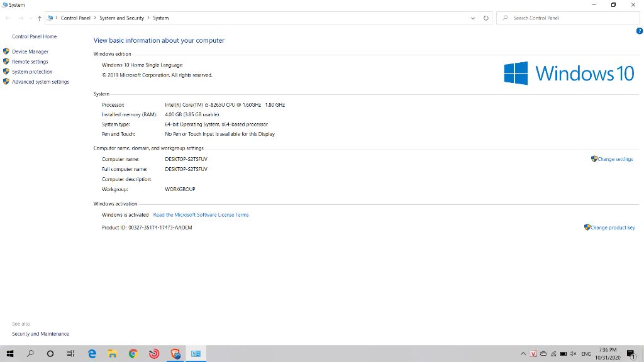Click the 4.00 GB installed memory value
The height and width of the screenshot is (362, 644).
point(192,114)
